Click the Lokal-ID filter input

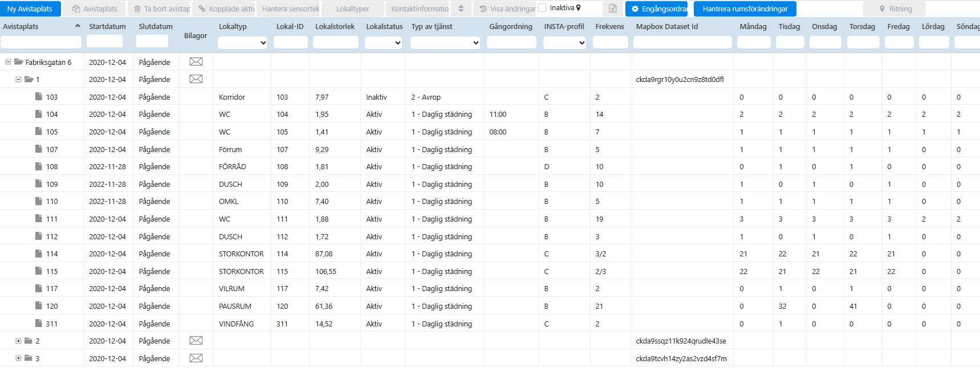291,43
